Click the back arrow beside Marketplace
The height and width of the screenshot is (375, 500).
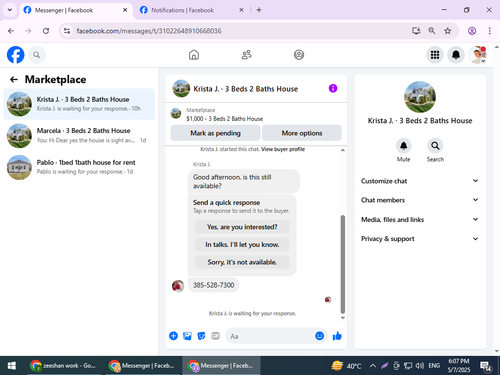(14, 79)
